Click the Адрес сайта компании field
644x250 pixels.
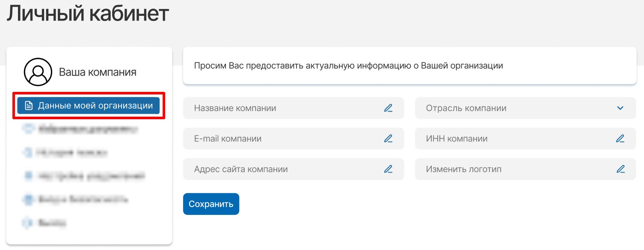pyautogui.click(x=278, y=169)
